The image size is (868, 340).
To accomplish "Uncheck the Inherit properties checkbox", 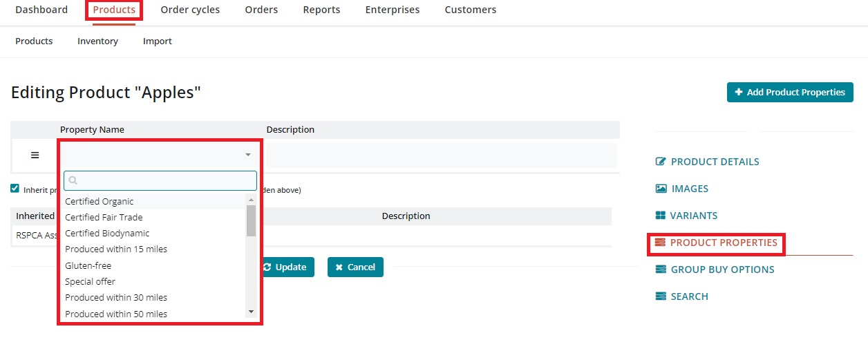I will pyautogui.click(x=15, y=189).
